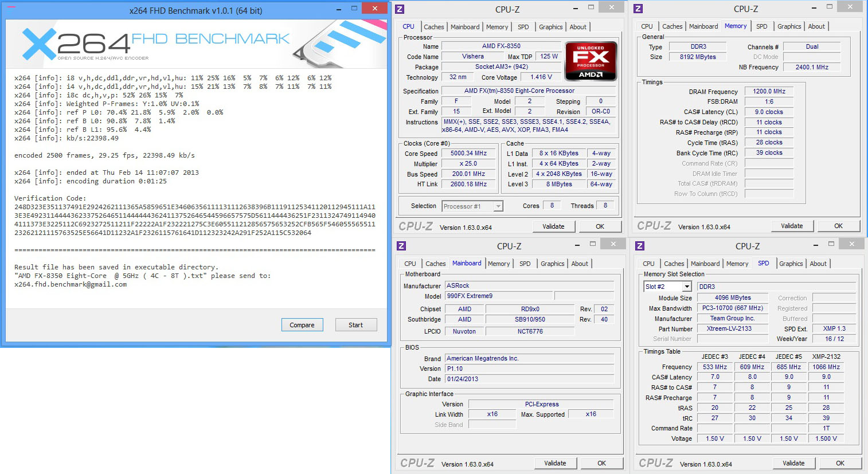Image resolution: width=868 pixels, height=474 pixels.
Task: Go to About tab in the CPU-Z motherboard window
Action: 580,264
